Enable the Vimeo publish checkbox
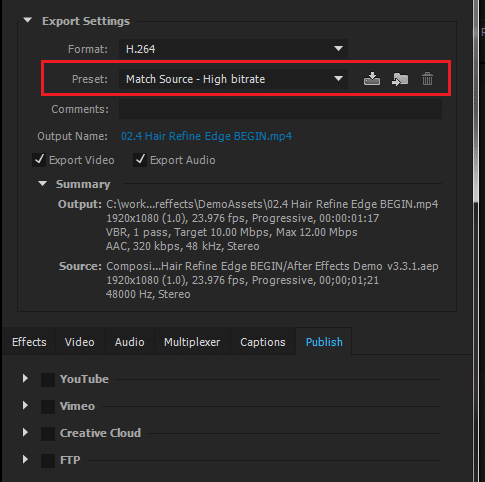 point(48,407)
